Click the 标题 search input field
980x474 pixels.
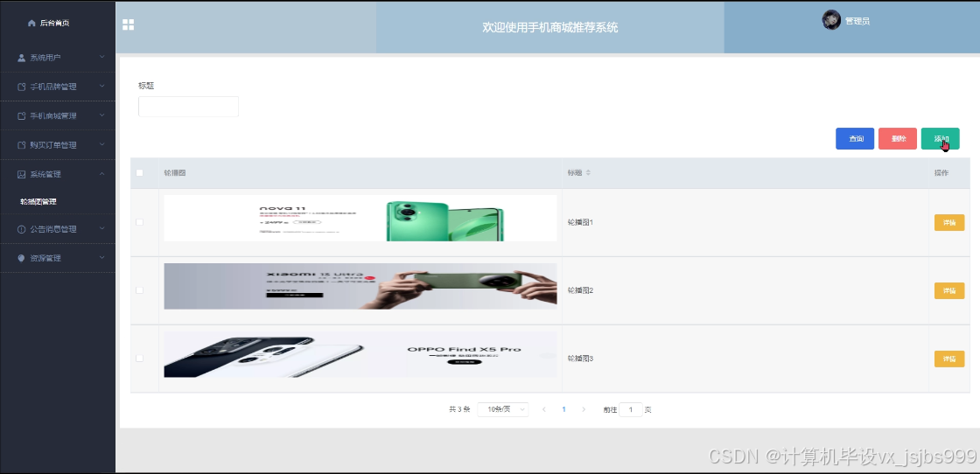click(x=188, y=107)
